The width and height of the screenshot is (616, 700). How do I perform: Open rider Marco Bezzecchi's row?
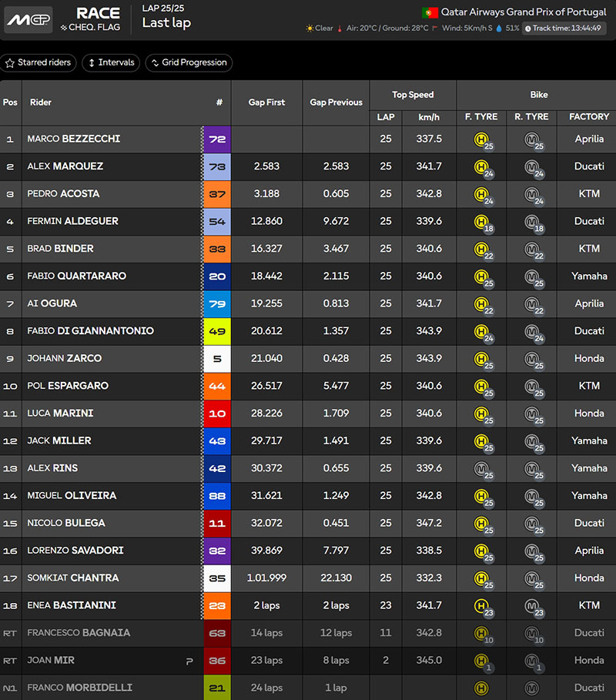73,139
